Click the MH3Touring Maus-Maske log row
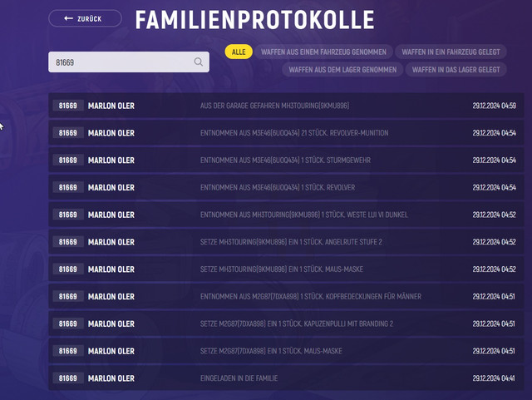 [x=286, y=269]
